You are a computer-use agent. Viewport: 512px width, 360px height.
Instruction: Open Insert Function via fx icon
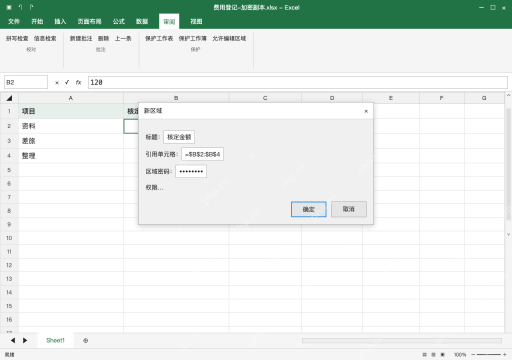tap(78, 82)
